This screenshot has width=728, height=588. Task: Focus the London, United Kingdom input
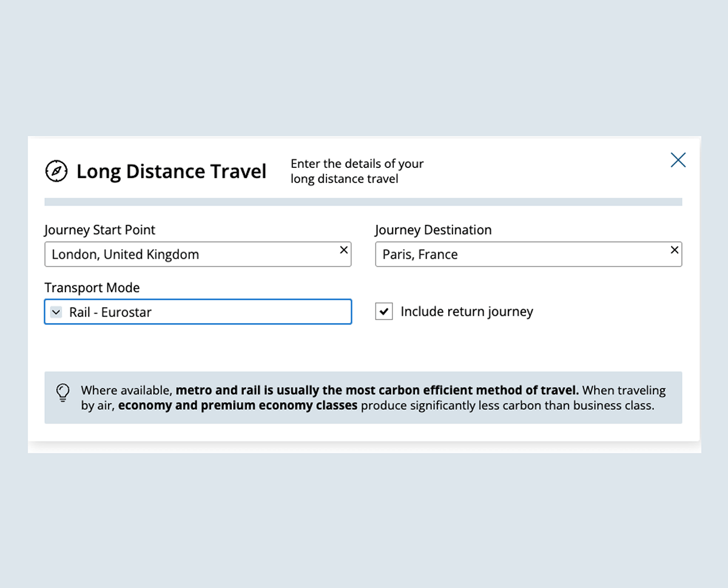[x=188, y=255]
